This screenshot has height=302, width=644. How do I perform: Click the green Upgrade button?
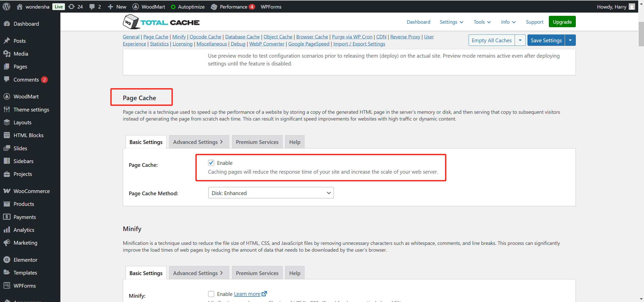562,22
